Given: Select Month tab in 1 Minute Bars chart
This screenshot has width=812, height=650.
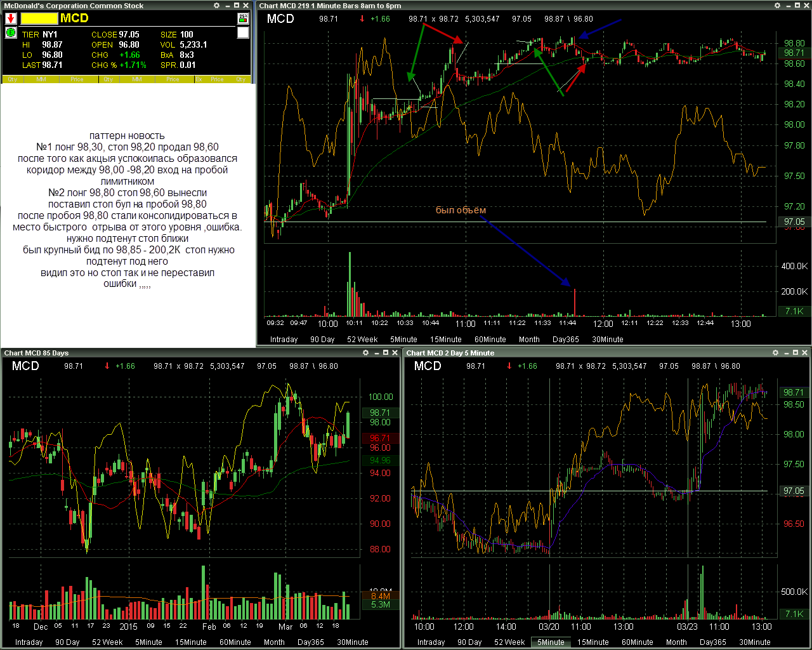Looking at the screenshot, I should 529,340.
